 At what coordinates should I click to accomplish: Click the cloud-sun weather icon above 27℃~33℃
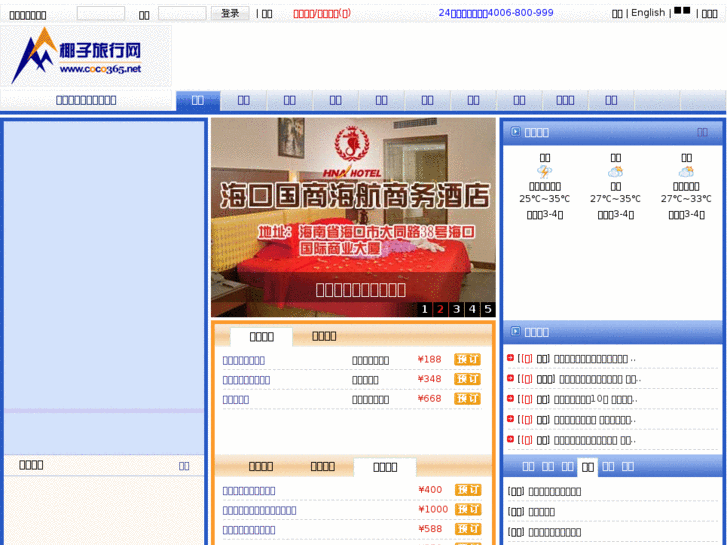coord(686,172)
